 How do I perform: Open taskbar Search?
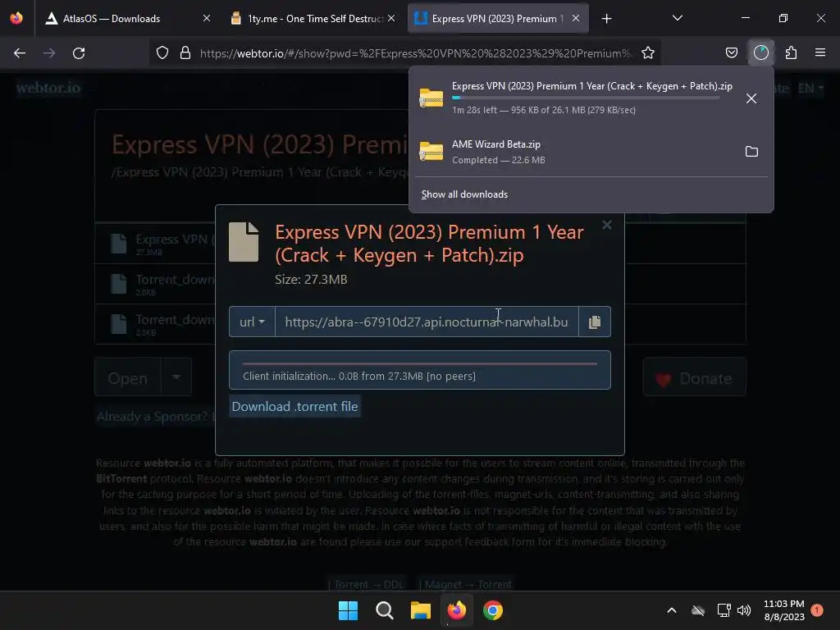[384, 610]
